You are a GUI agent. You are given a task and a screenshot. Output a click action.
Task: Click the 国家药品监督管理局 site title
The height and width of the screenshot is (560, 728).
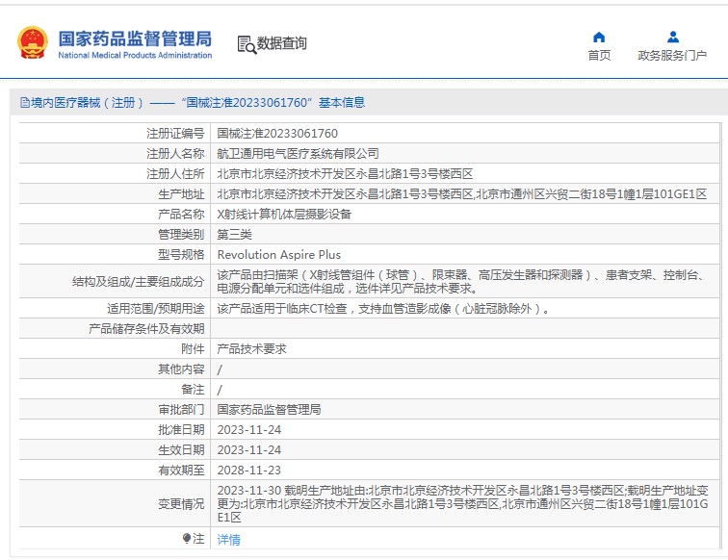pyautogui.click(x=135, y=38)
